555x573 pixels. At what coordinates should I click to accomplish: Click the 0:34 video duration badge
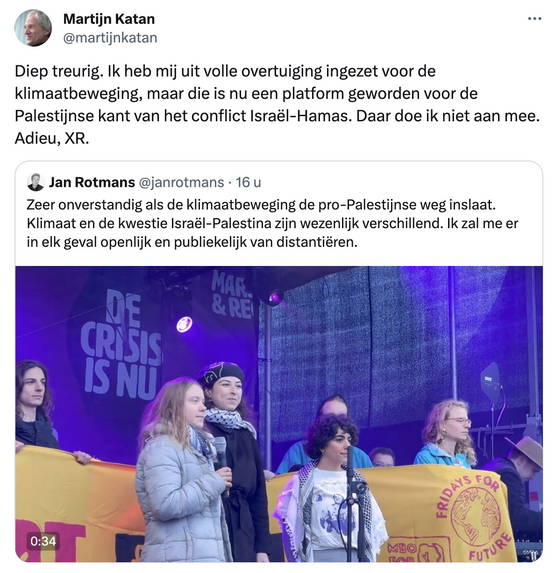point(43,541)
